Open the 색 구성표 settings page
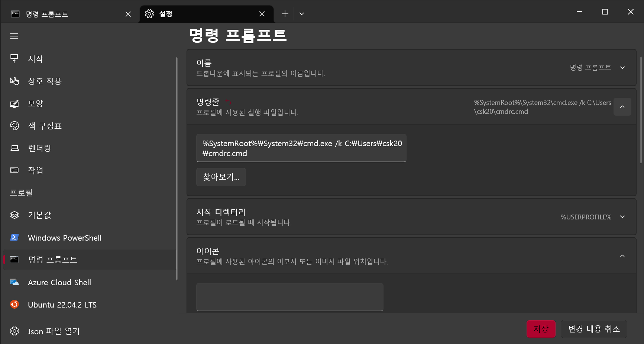This screenshot has width=644, height=344. (x=89, y=126)
